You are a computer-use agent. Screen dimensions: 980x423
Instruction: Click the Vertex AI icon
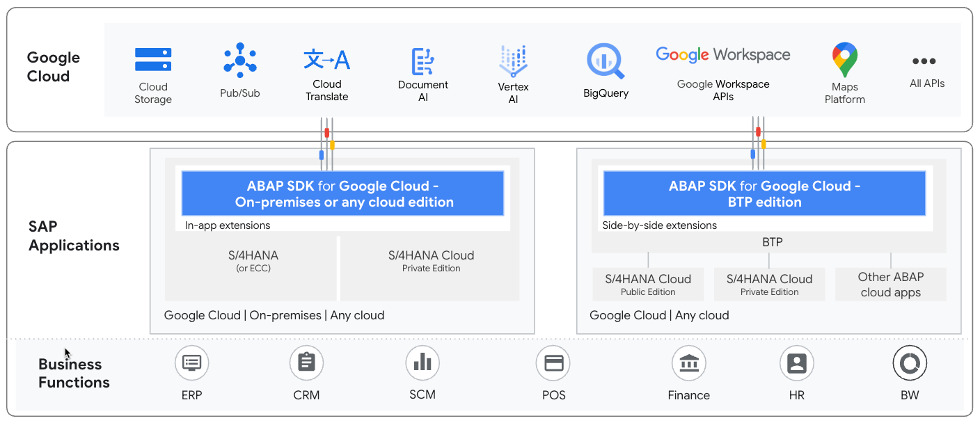513,58
